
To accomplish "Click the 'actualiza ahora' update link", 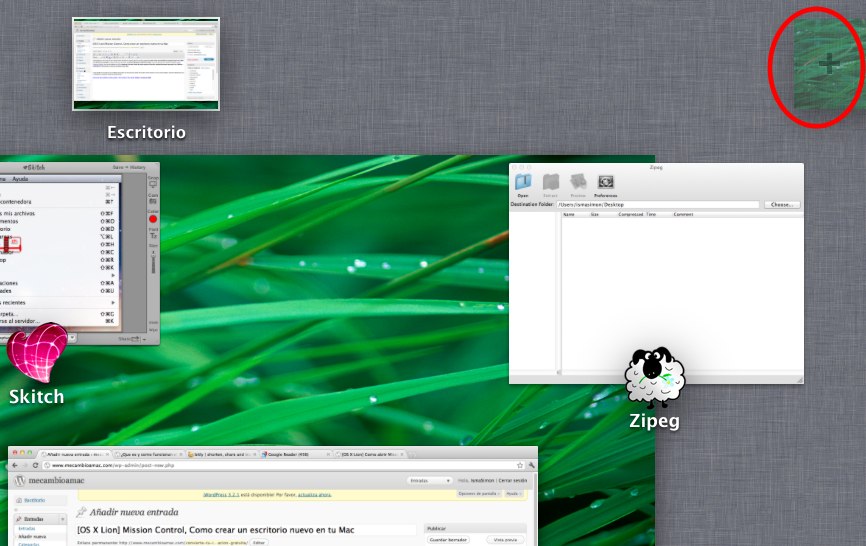I will coord(314,495).
